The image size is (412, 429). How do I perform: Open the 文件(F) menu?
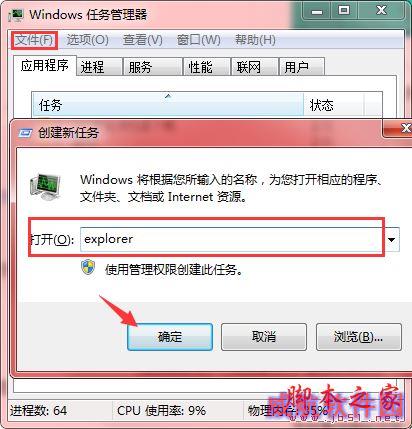click(x=34, y=40)
